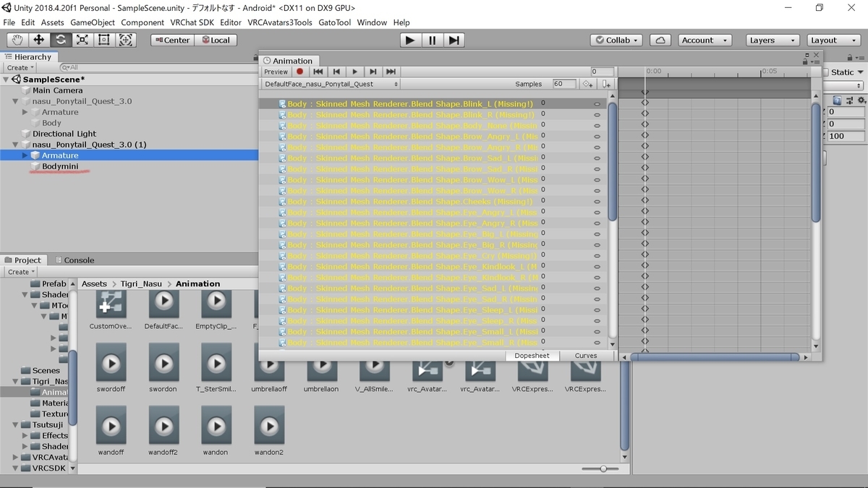868x488 pixels.
Task: Select the combined Transform tool
Action: pos(126,40)
